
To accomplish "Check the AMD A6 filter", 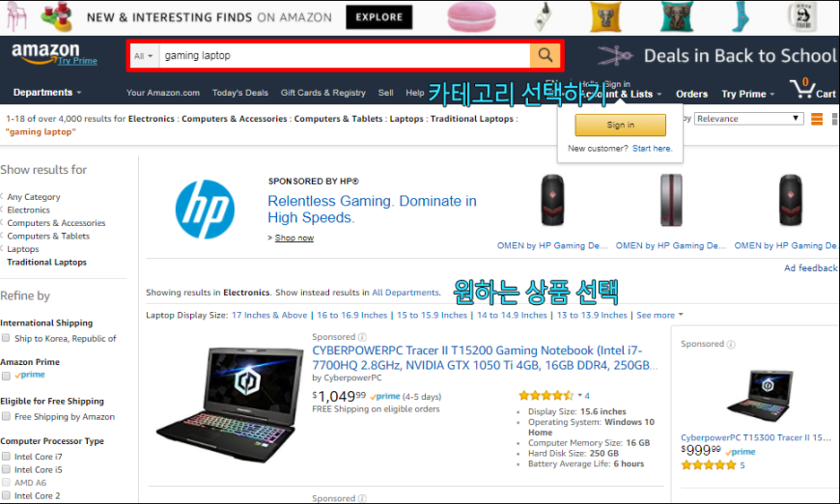I will pos(6,482).
